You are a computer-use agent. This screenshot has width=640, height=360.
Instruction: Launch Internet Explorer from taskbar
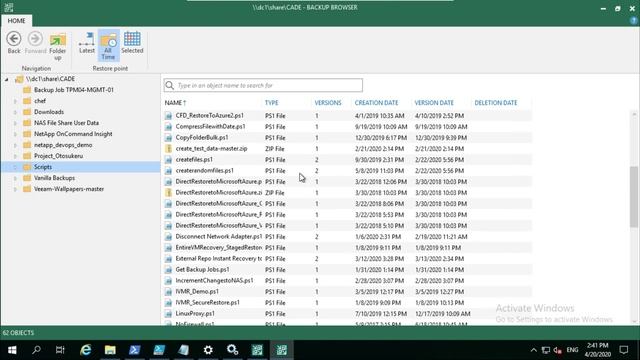click(85, 350)
